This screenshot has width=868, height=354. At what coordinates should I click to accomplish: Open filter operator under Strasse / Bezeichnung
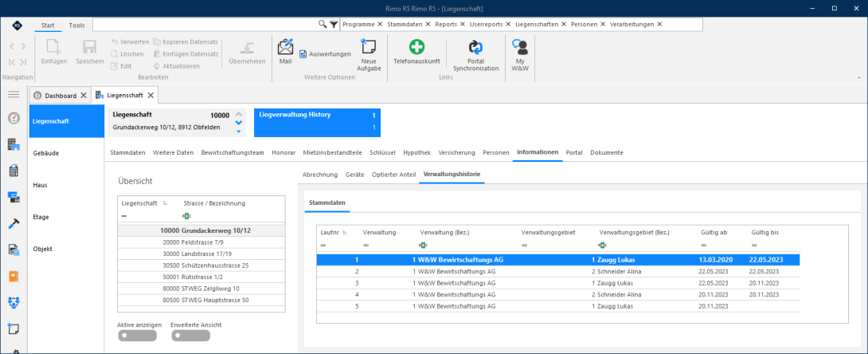[187, 215]
